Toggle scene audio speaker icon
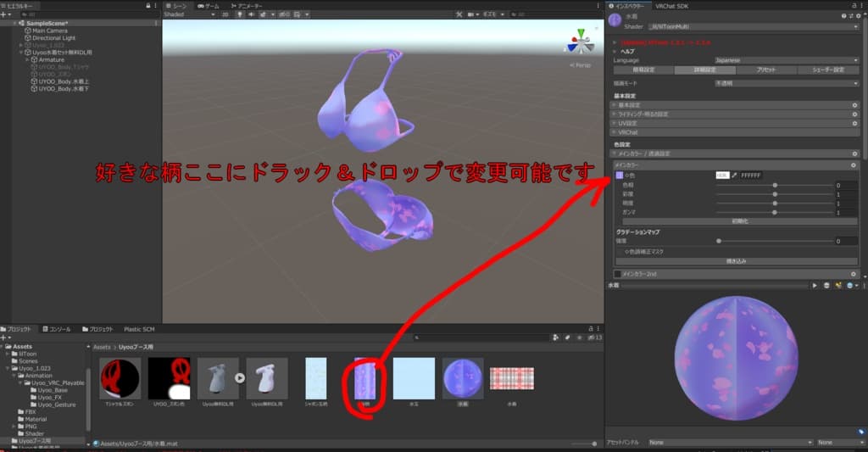This screenshot has width=868, height=452. tap(251, 14)
